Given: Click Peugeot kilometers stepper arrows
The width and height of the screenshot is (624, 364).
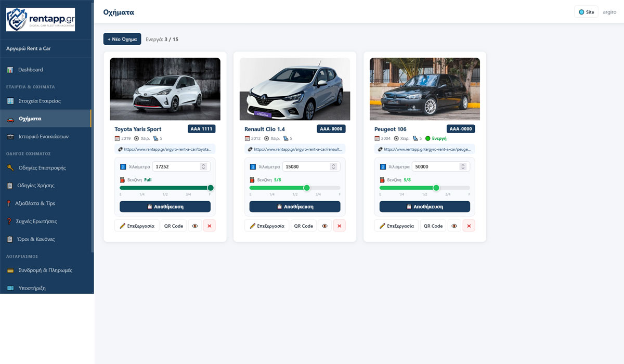Looking at the screenshot, I should [x=463, y=166].
